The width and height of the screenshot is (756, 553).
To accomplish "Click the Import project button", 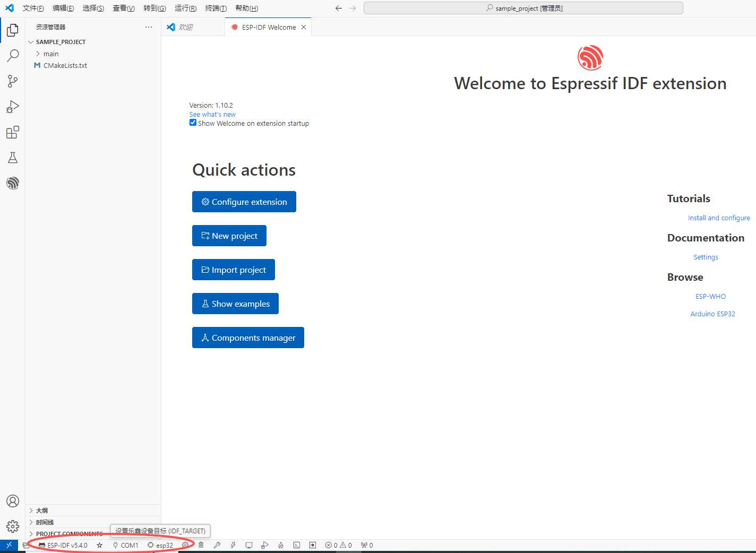I will pos(234,270).
